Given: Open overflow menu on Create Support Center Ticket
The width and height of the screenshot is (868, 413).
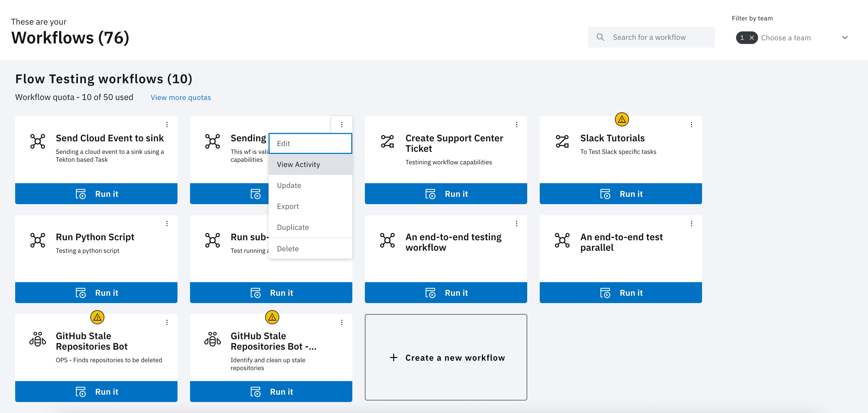Looking at the screenshot, I should 516,125.
